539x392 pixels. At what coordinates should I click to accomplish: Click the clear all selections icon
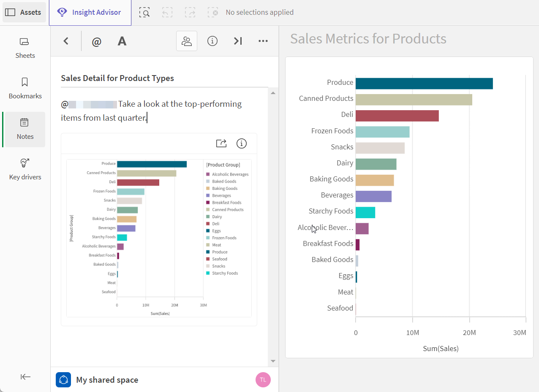pyautogui.click(x=213, y=12)
